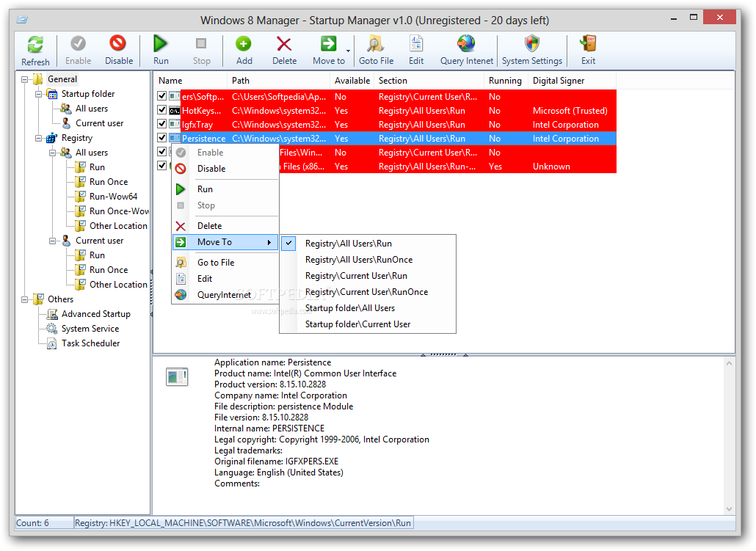Image resolution: width=756 pixels, height=551 pixels.
Task: Toggle checkbox of fifth row behind menu
Action: coord(162,152)
